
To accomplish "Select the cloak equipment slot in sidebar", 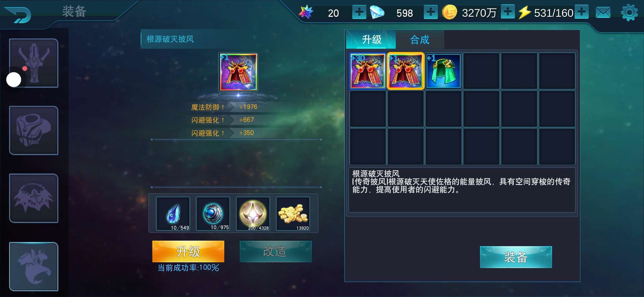I will point(34,198).
